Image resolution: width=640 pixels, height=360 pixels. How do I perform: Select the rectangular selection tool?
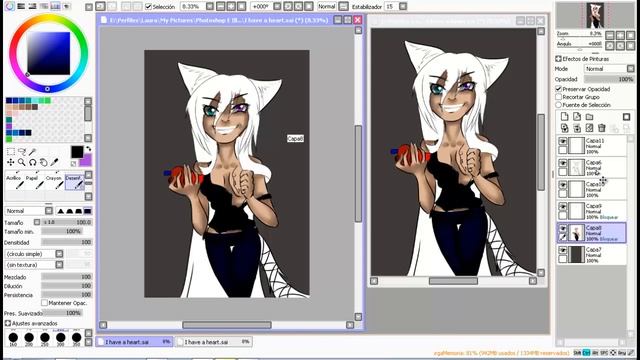(11, 152)
